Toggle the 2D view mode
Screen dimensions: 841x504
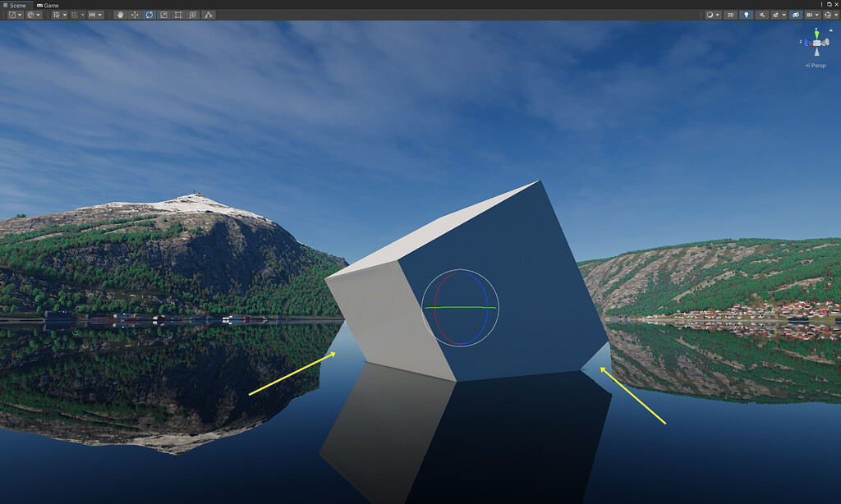click(x=730, y=15)
